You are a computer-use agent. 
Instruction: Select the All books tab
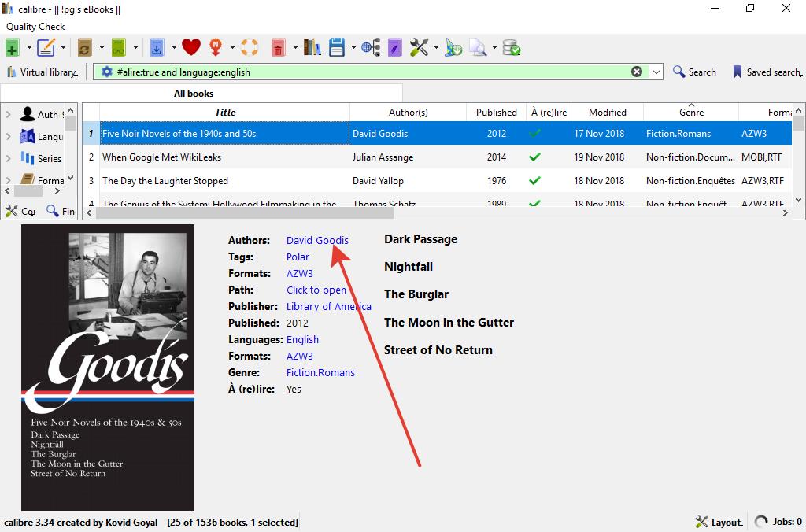[x=194, y=94]
